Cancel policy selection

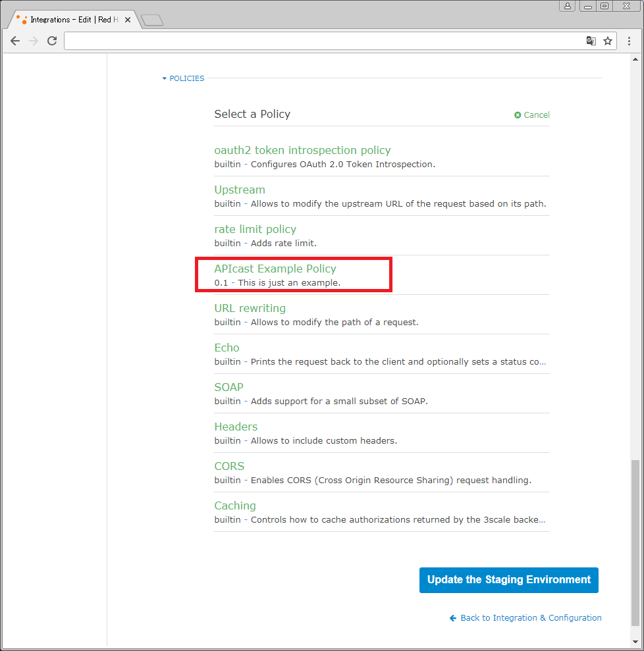click(532, 115)
